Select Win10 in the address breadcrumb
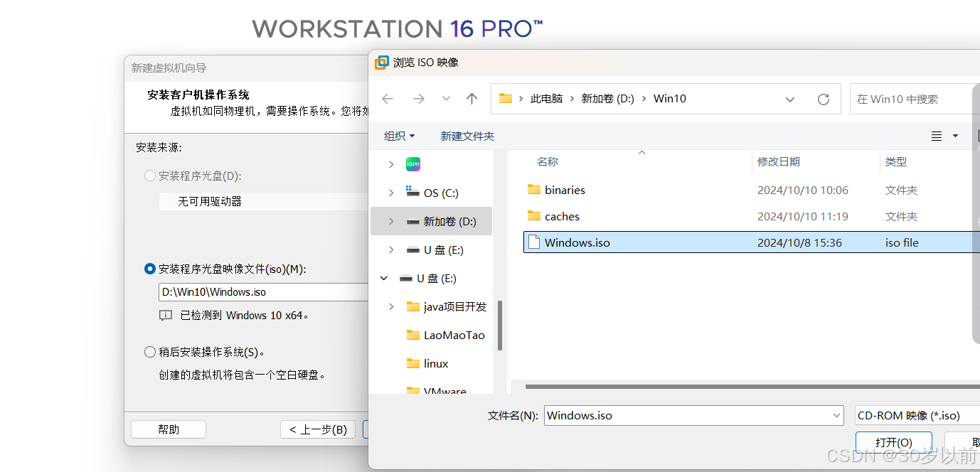Viewport: 980px width, 472px height. [670, 99]
